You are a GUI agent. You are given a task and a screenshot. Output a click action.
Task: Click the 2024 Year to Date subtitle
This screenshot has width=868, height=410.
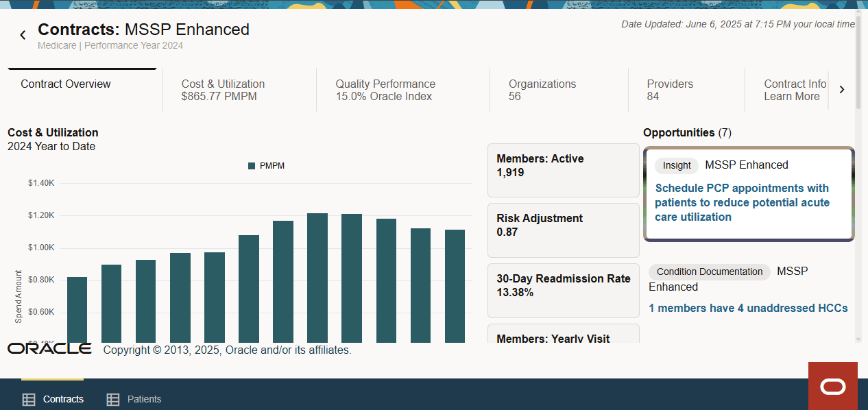[51, 147]
